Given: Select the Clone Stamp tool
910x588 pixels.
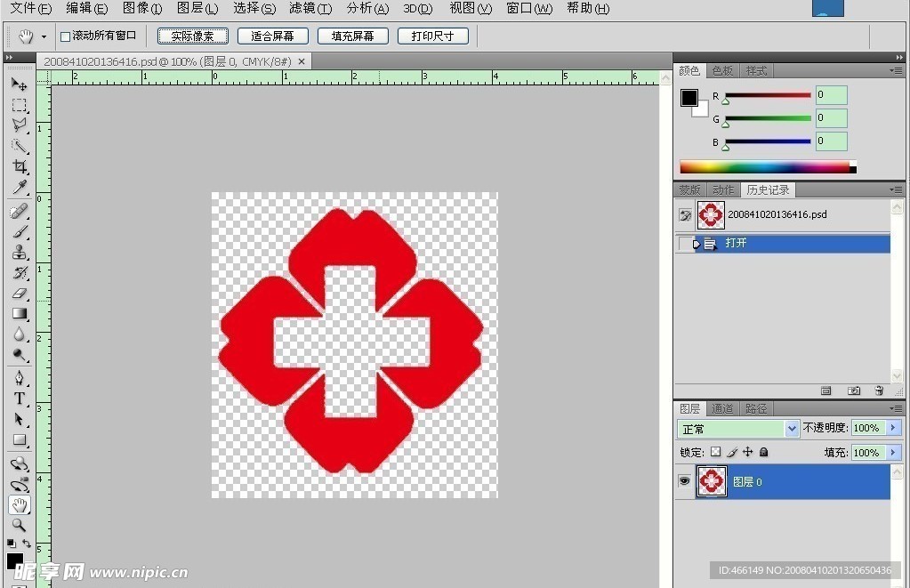Looking at the screenshot, I should (19, 252).
